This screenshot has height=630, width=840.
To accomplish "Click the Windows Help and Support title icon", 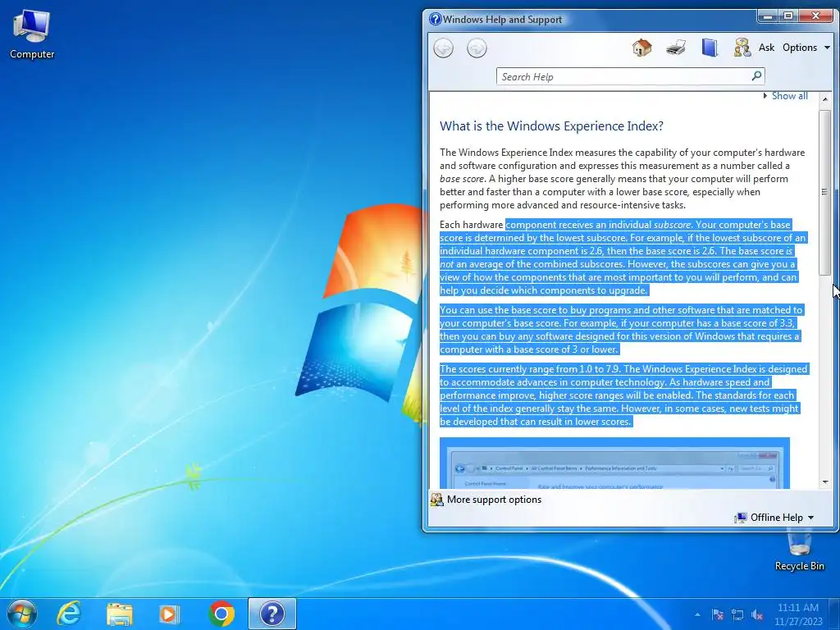I will pos(435,20).
